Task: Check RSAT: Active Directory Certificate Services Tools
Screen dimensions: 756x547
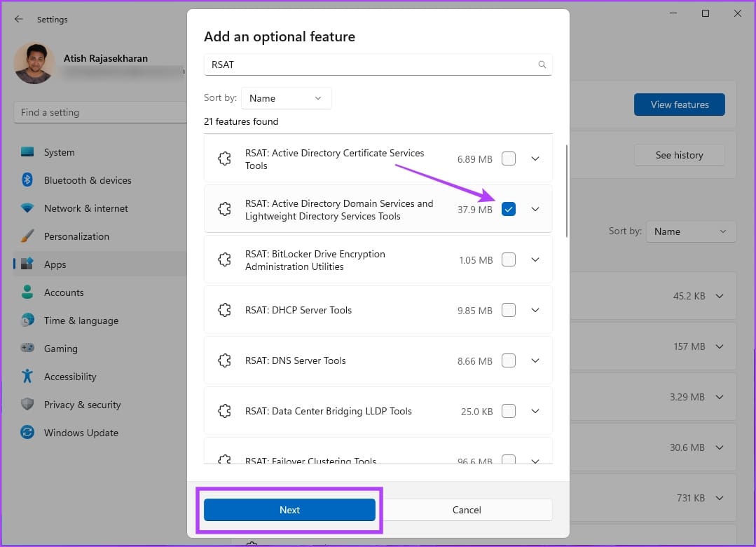Action: coord(509,158)
